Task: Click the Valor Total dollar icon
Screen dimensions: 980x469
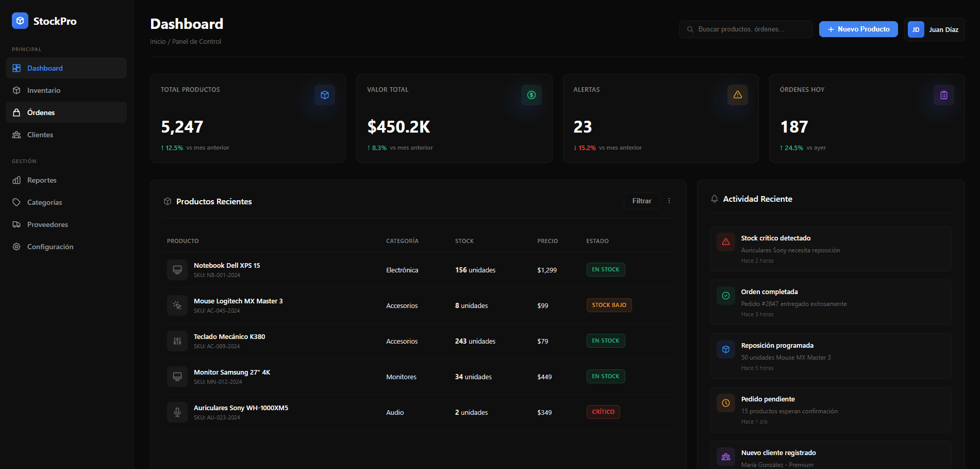Action: [x=531, y=95]
